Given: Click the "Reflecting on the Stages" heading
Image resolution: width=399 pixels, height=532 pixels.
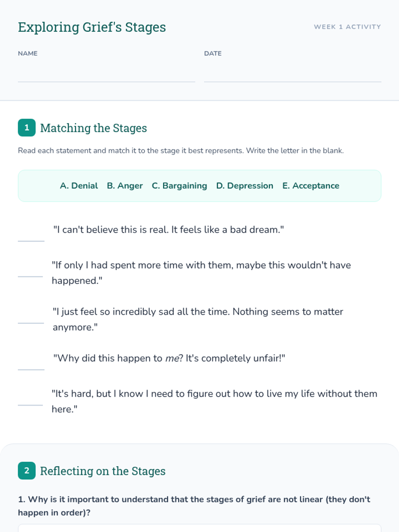Looking at the screenshot, I should [x=103, y=471].
